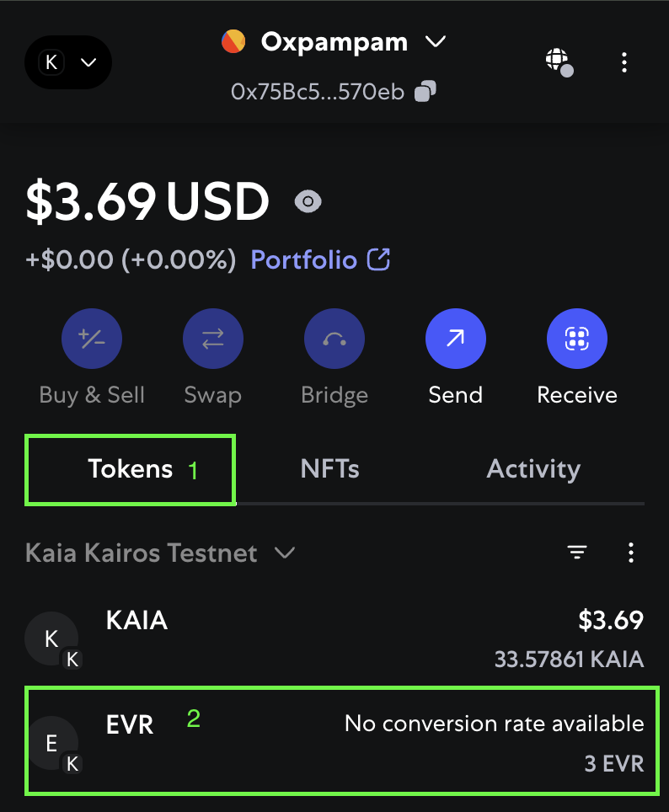The height and width of the screenshot is (812, 669).
Task: Expand the Kaia Kairos Testnet filter
Action: click(160, 553)
